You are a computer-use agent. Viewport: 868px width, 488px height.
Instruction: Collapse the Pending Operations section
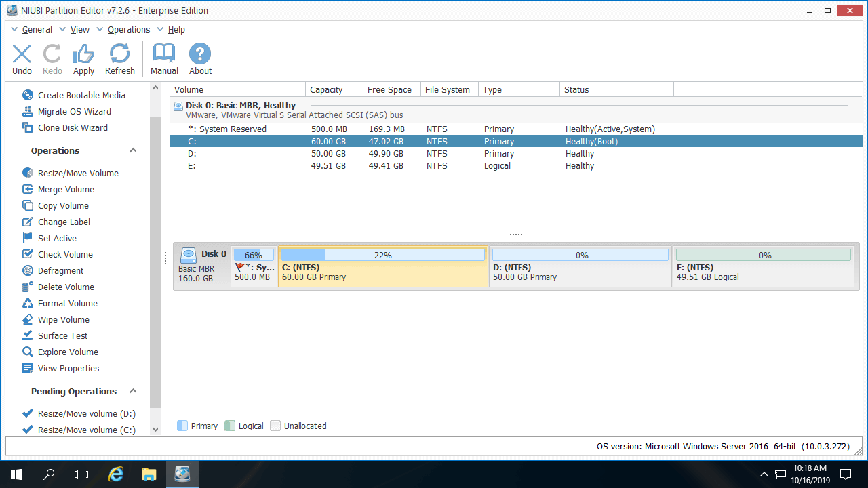point(133,392)
